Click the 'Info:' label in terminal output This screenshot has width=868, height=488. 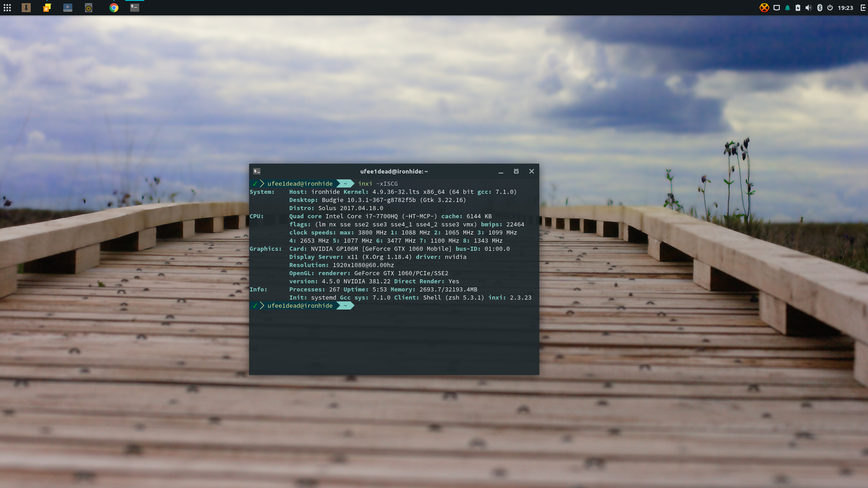point(259,290)
